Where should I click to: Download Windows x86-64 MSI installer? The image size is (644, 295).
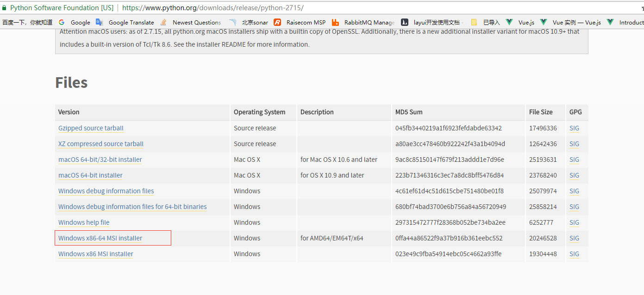coord(100,238)
